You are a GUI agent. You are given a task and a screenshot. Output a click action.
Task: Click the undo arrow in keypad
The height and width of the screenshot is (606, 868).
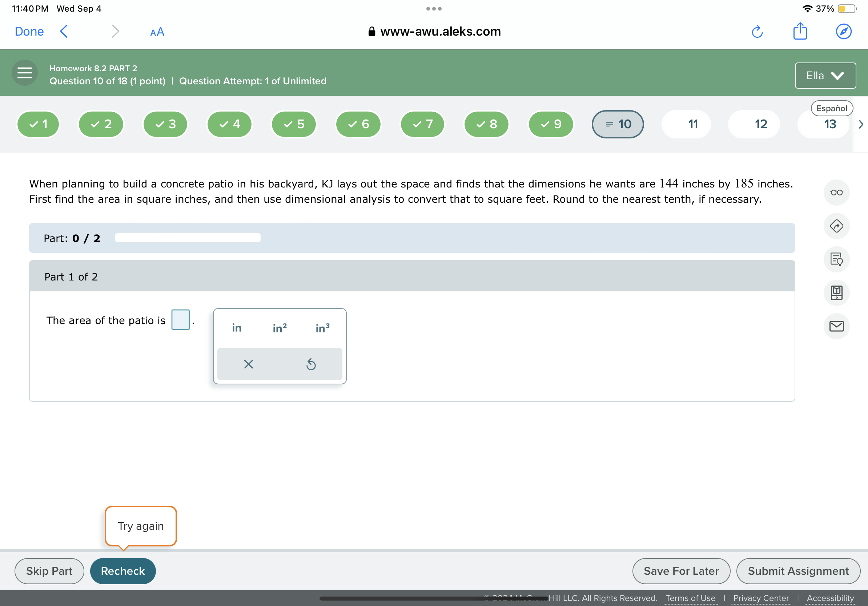point(311,364)
